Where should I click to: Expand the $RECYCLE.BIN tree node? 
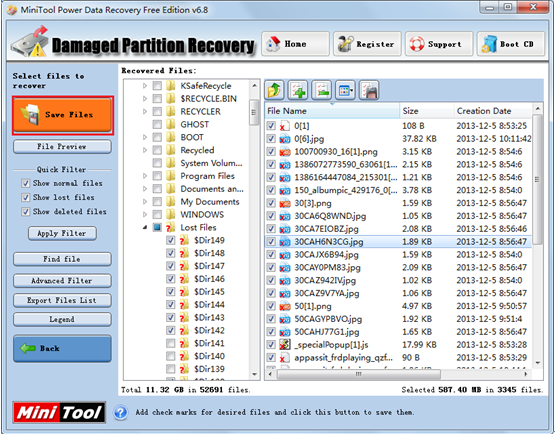click(145, 98)
